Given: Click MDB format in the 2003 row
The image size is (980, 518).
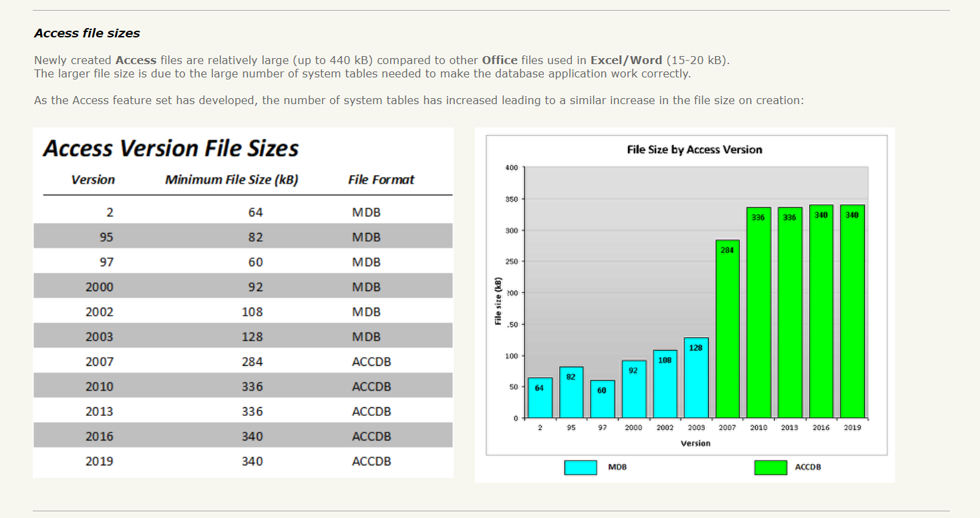Looking at the screenshot, I should pyautogui.click(x=366, y=336).
